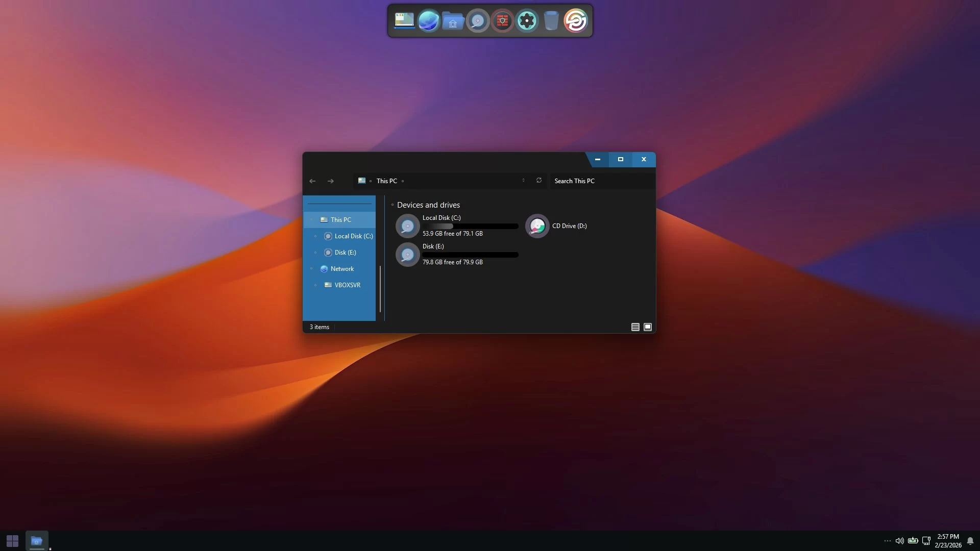
Task: Click the File Explorer taskbar button
Action: pyautogui.click(x=37, y=541)
